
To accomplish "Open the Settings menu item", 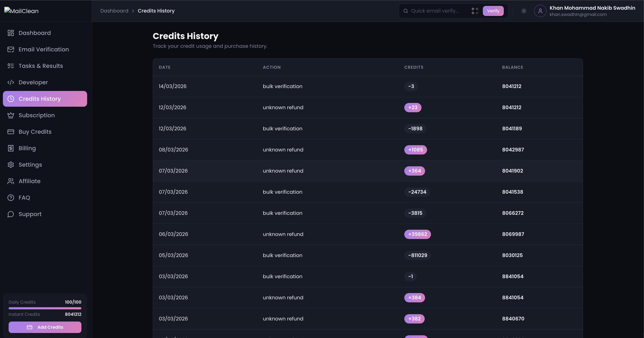I will pos(30,165).
